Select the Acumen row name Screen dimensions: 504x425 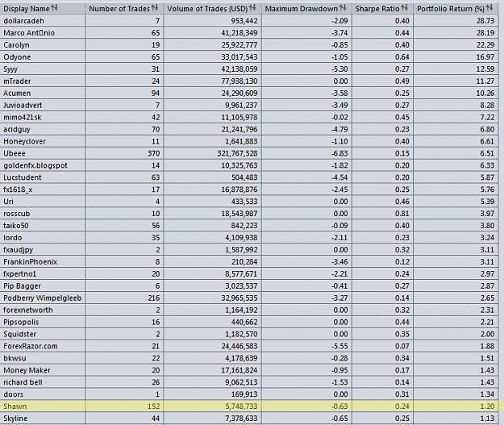pyautogui.click(x=17, y=94)
